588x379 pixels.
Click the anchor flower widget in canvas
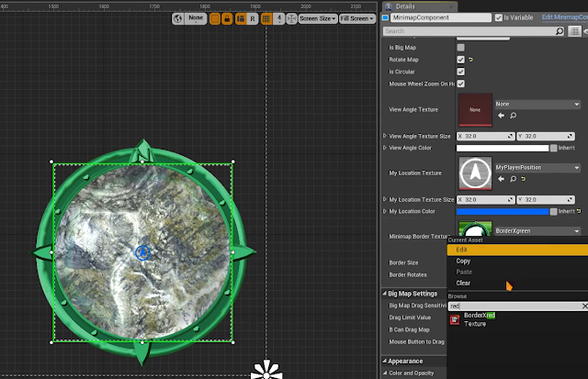[x=266, y=370]
